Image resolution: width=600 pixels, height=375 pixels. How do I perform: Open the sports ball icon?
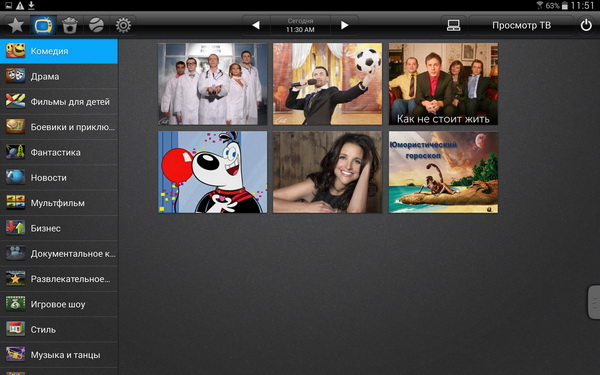[x=96, y=25]
